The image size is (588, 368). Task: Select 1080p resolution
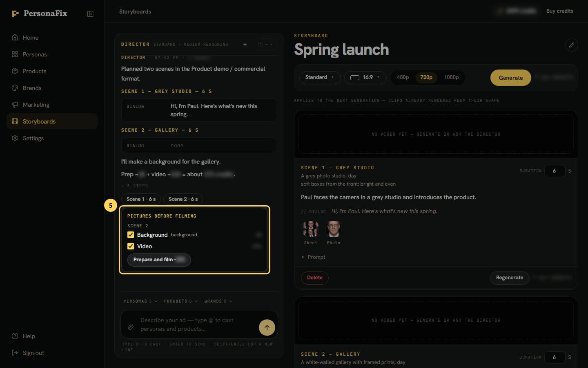click(451, 77)
